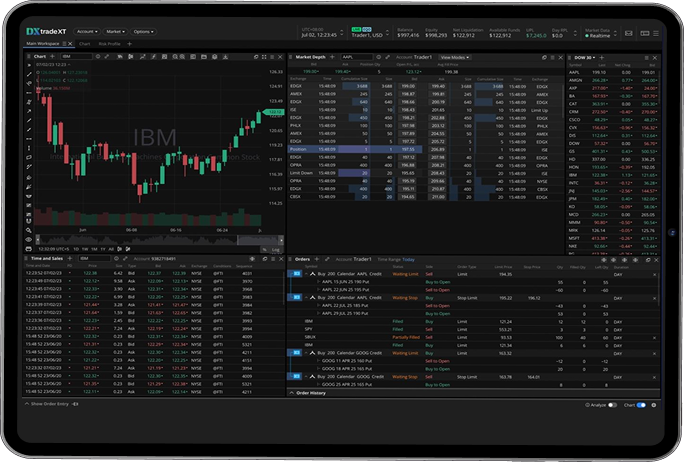
Task: Select the trend line drawing tool
Action: point(29,74)
